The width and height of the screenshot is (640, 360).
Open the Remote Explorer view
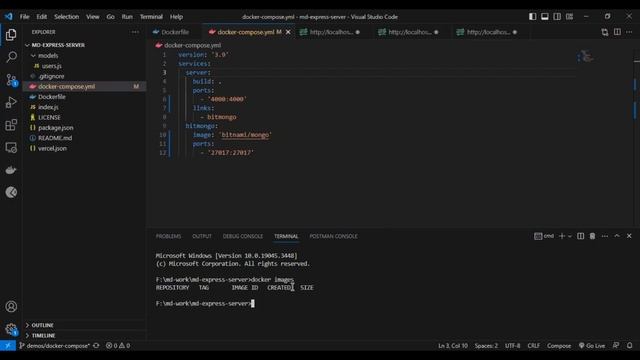(x=11, y=147)
